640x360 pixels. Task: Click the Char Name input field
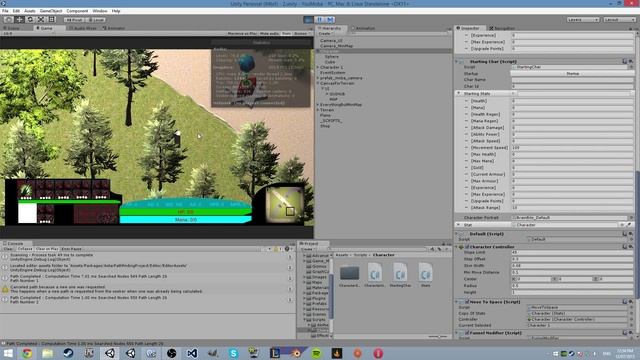pos(572,80)
